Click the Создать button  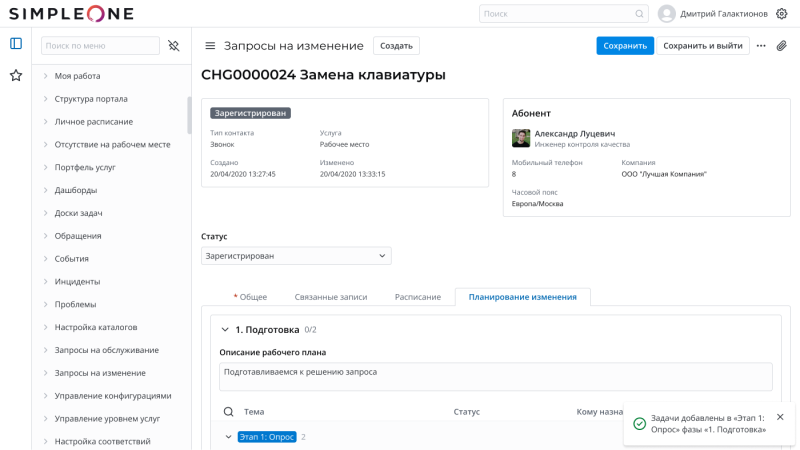coord(396,46)
